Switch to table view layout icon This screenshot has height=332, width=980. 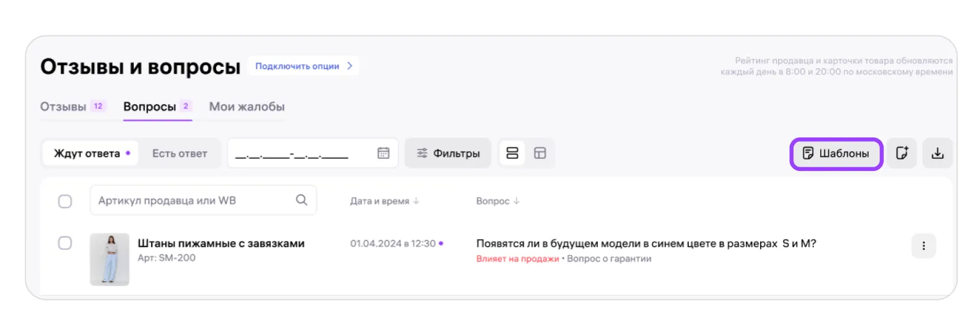(x=540, y=154)
